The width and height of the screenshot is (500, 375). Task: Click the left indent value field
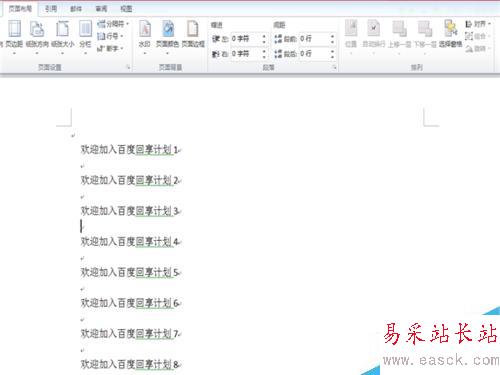[x=246, y=39]
